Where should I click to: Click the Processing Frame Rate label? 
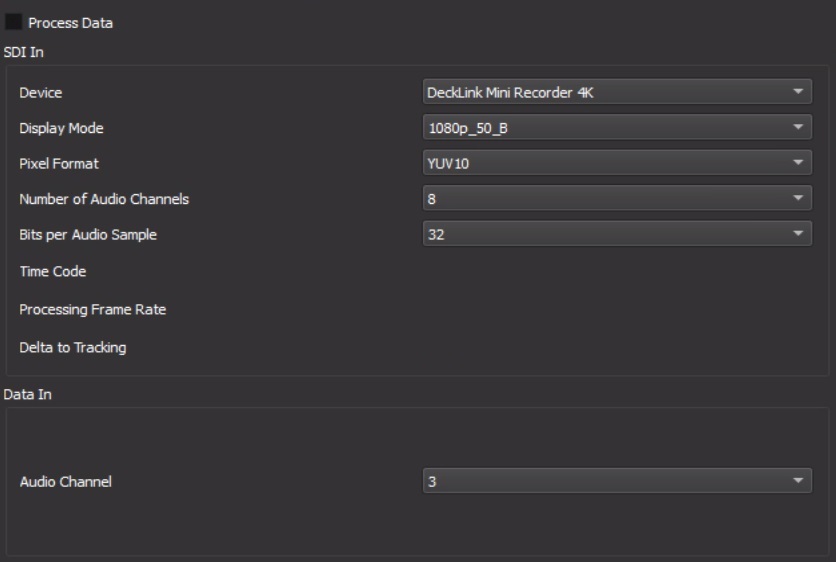tap(92, 310)
